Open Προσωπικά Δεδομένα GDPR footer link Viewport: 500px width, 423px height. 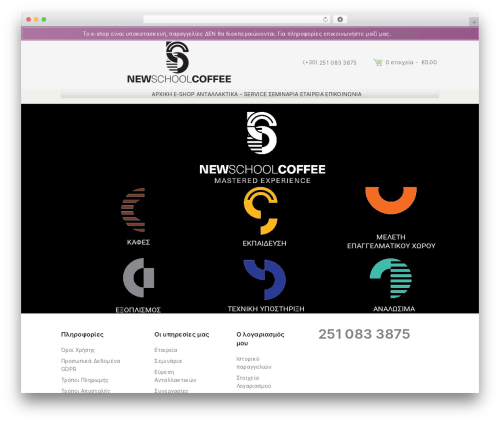90,365
